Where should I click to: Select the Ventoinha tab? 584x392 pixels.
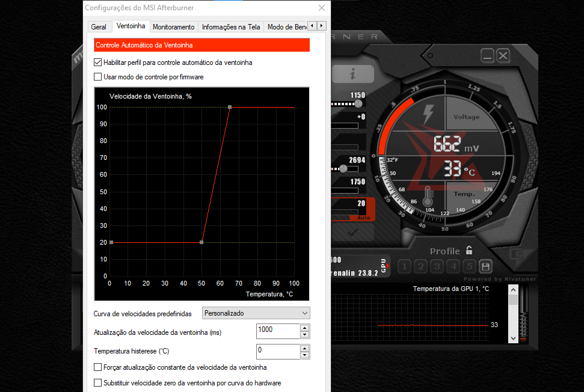pyautogui.click(x=131, y=26)
